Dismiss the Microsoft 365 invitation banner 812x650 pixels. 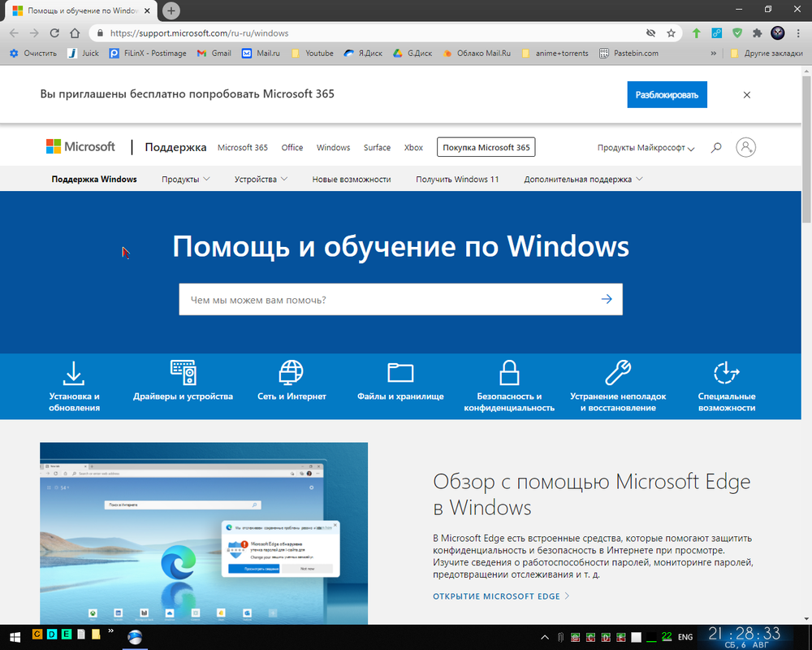click(x=747, y=95)
